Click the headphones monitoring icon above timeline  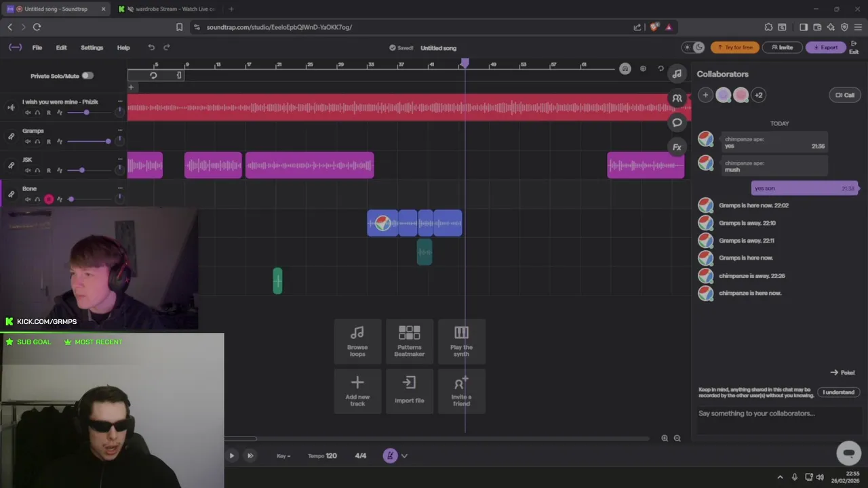tap(625, 68)
